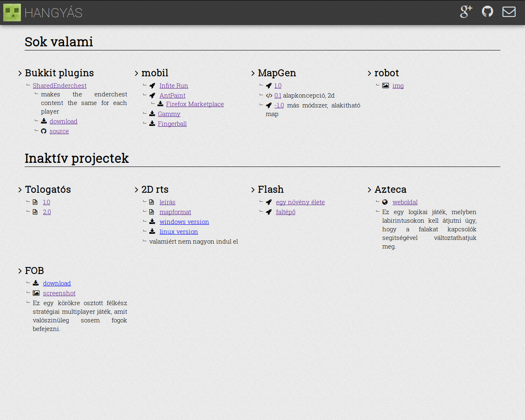Click the rocket icon beside Infite Run

(x=153, y=86)
